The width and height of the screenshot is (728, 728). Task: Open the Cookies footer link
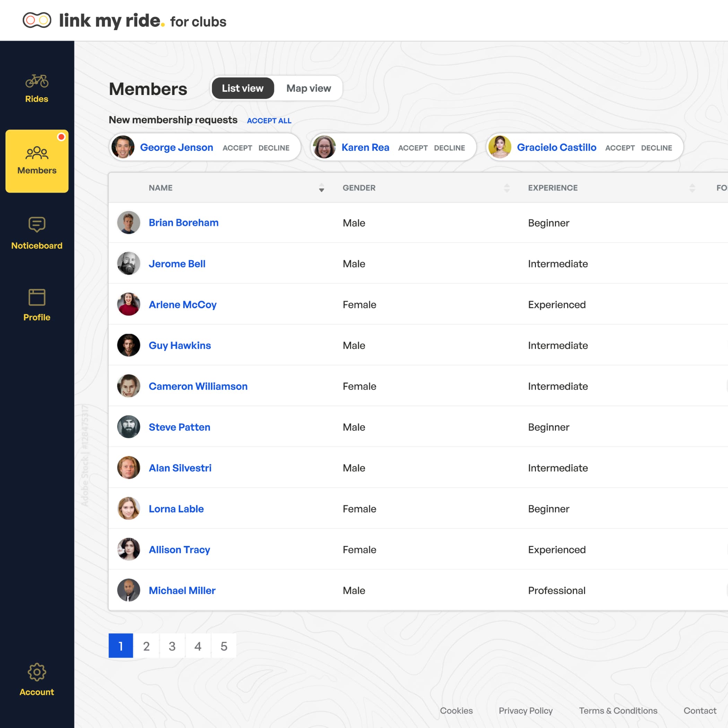pyautogui.click(x=456, y=711)
